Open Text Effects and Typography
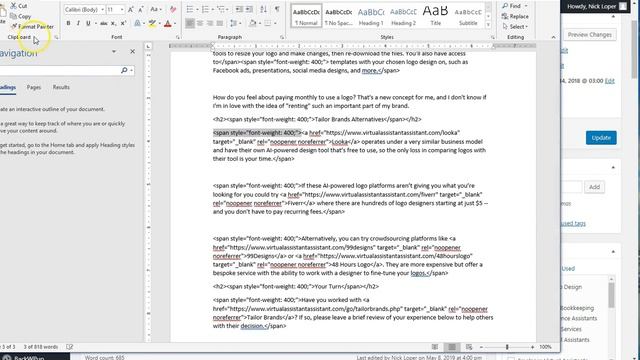640x360 pixels. pyautogui.click(x=138, y=23)
